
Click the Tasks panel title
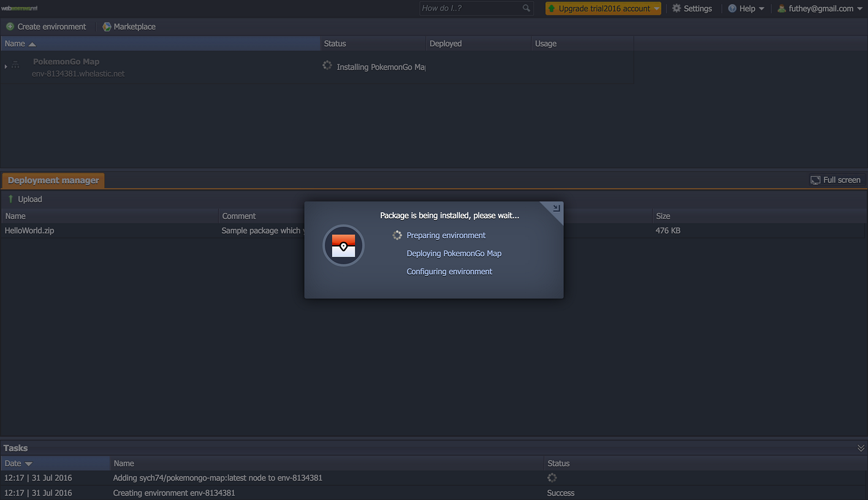point(15,448)
